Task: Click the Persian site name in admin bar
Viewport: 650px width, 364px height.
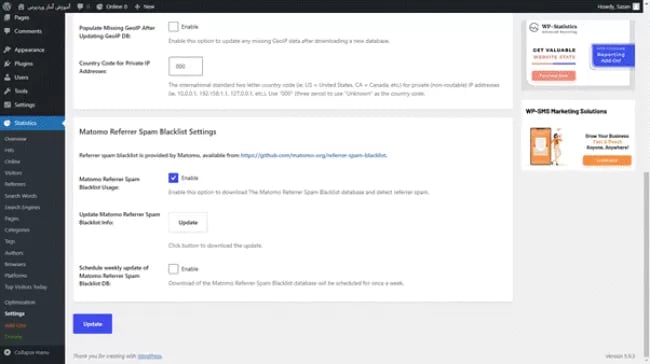Action: click(x=49, y=7)
